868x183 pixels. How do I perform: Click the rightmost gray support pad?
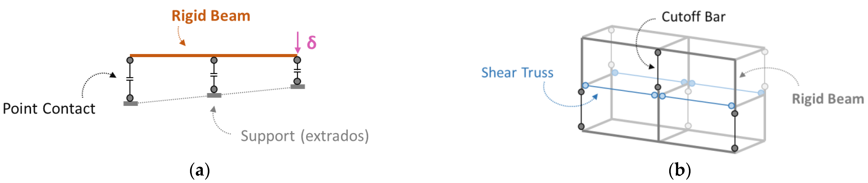pyautogui.click(x=297, y=87)
